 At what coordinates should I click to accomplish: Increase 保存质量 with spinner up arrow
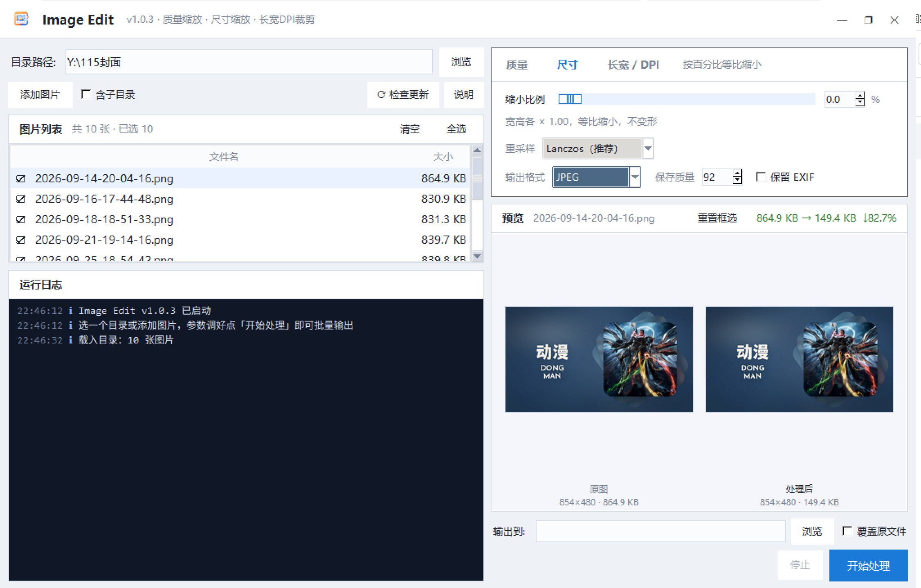tap(737, 173)
